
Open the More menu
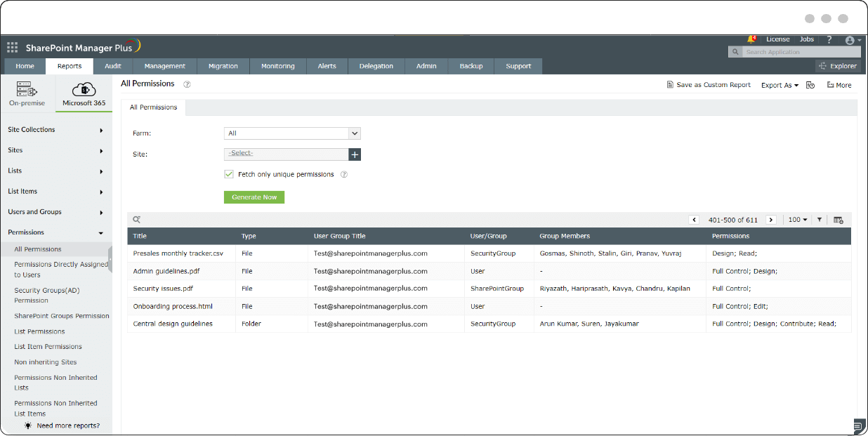(839, 85)
